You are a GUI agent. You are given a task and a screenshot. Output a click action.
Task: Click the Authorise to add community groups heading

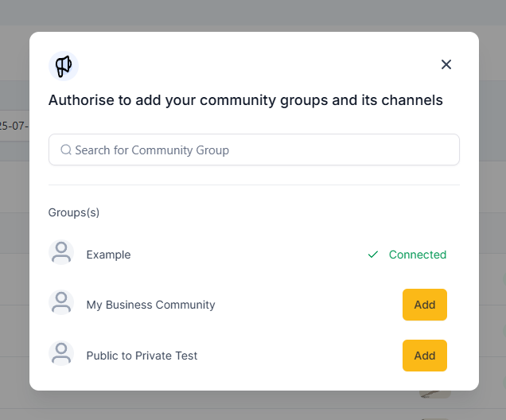click(x=245, y=100)
